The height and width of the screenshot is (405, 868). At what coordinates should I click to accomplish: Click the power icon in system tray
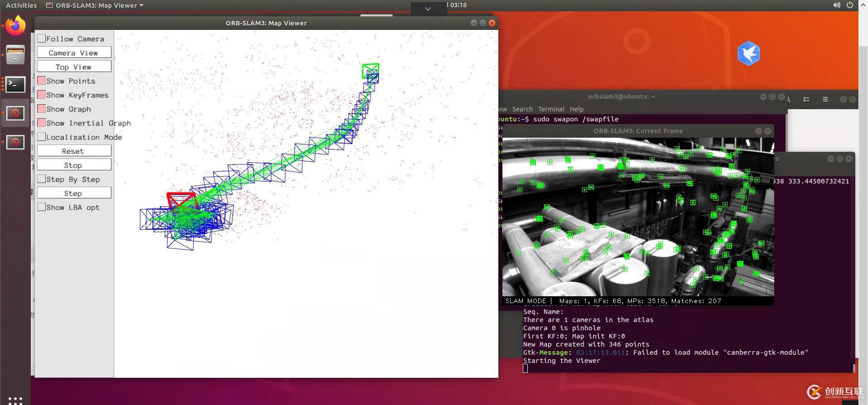pyautogui.click(x=850, y=5)
